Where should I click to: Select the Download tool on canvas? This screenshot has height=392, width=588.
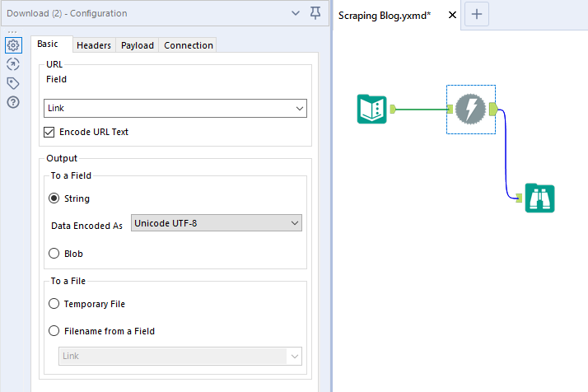tap(471, 109)
